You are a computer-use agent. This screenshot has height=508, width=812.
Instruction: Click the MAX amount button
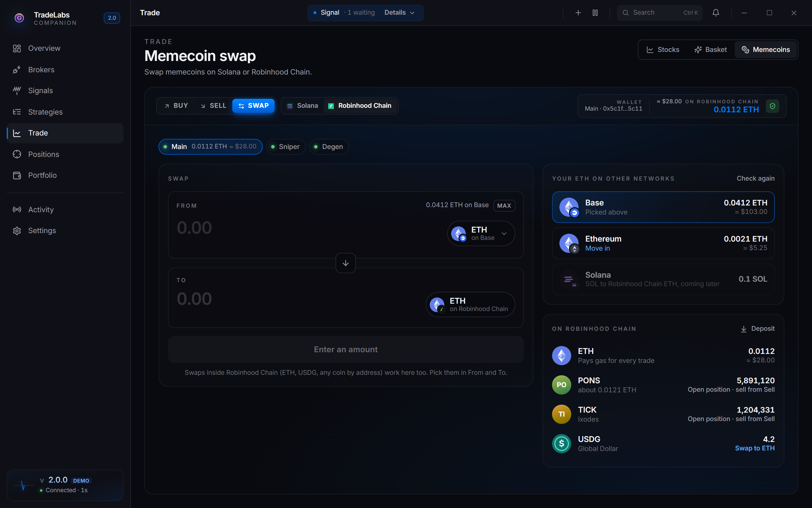pyautogui.click(x=504, y=206)
